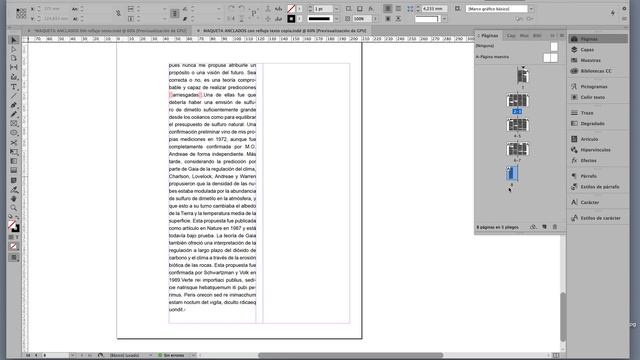Select the Pen tool
640x360 pixels.
[x=14, y=105]
